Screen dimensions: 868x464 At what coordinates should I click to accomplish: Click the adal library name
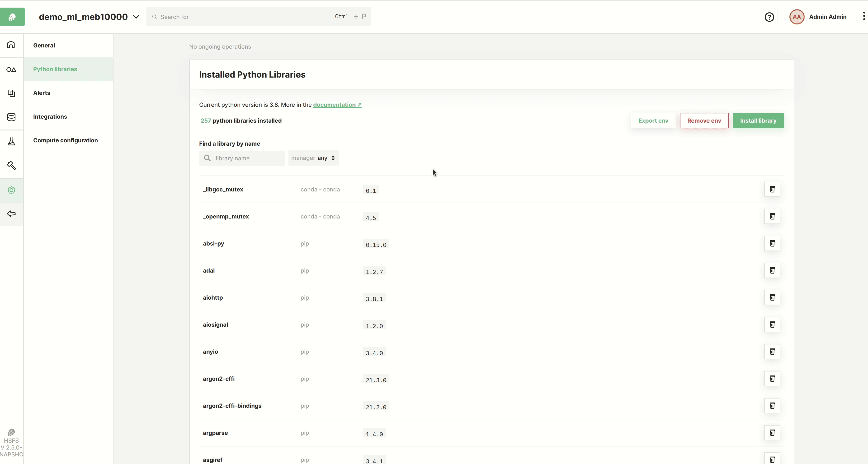[209, 271]
